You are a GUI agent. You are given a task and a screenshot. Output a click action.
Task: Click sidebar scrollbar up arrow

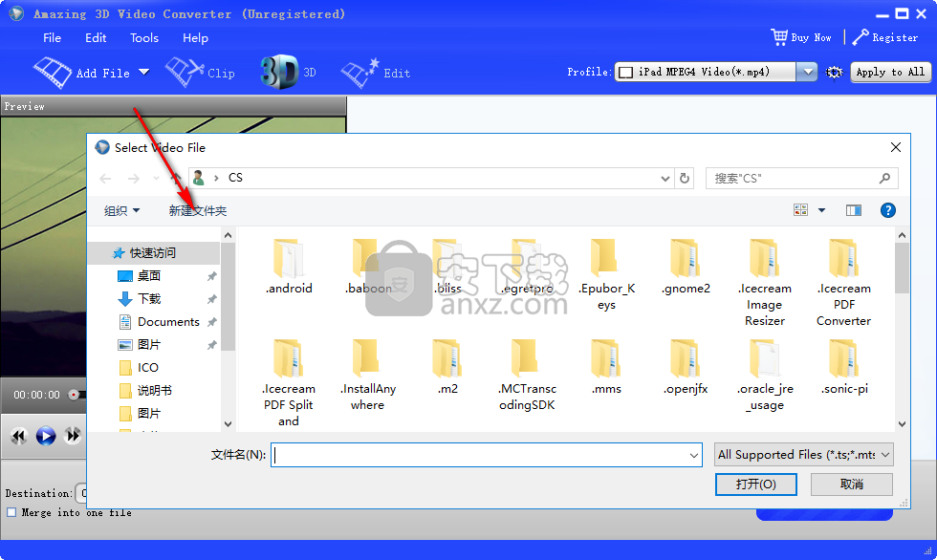click(x=228, y=235)
